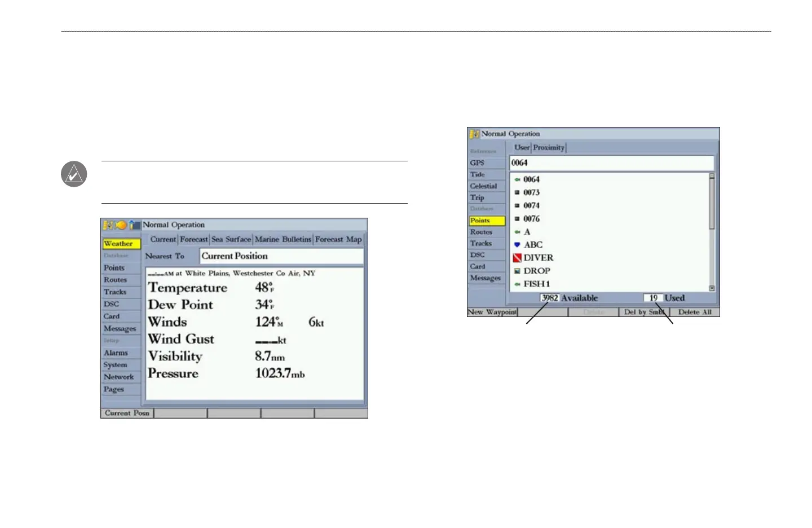This screenshot has height=528, width=812.
Task: Switch to the Marine Bulletins tab
Action: point(283,239)
